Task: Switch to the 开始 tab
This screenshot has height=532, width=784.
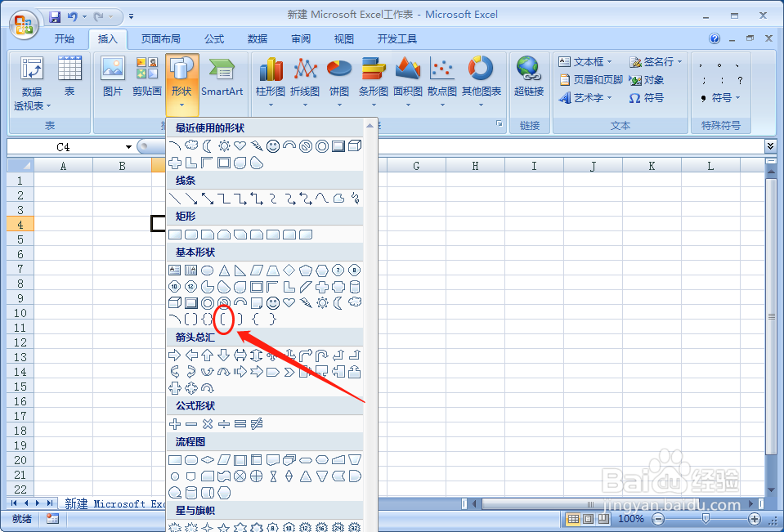Action: [64, 39]
